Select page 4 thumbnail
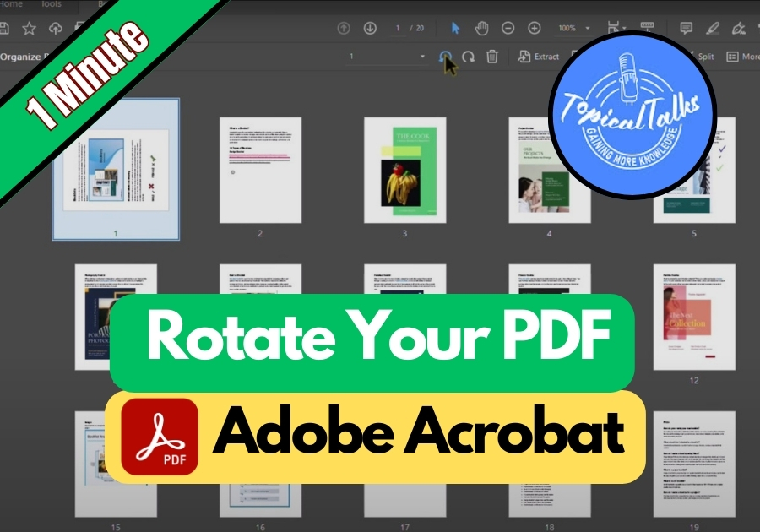 549,170
